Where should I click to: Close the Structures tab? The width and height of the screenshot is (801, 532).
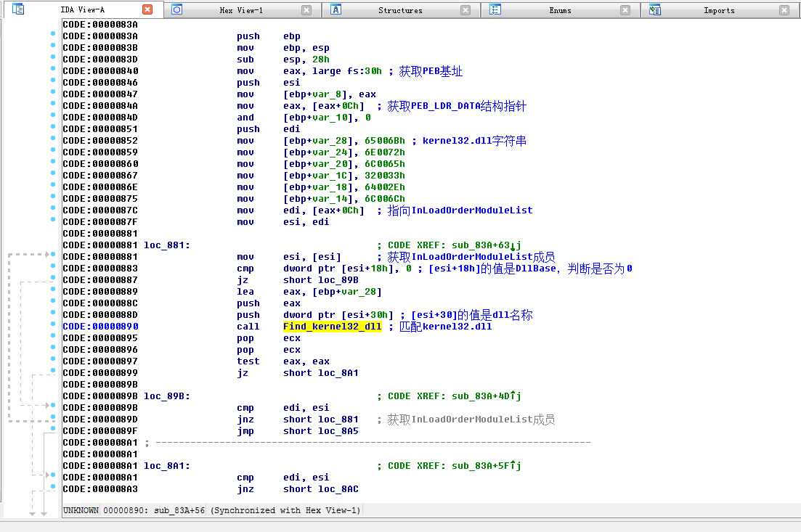pos(465,10)
